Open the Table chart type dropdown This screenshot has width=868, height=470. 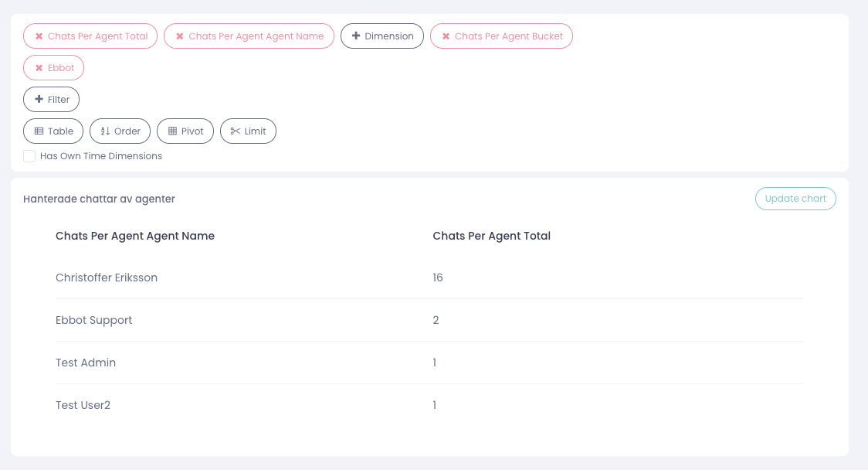(x=60, y=131)
